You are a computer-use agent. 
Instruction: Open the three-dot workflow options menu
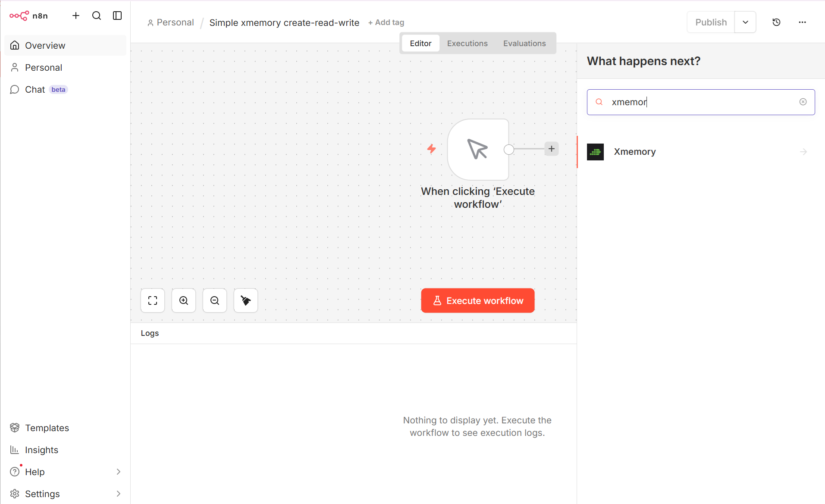(x=802, y=22)
